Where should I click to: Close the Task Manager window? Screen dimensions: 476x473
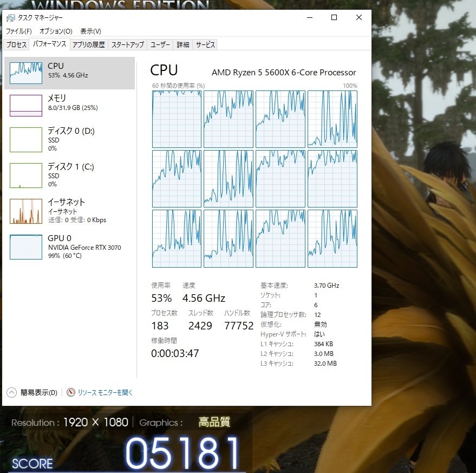[359, 18]
